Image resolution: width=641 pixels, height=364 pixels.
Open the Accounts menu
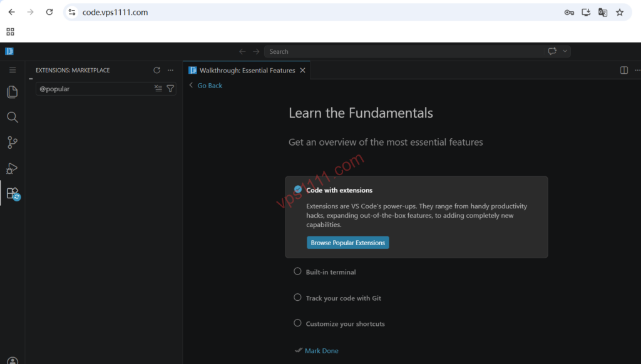(13, 361)
